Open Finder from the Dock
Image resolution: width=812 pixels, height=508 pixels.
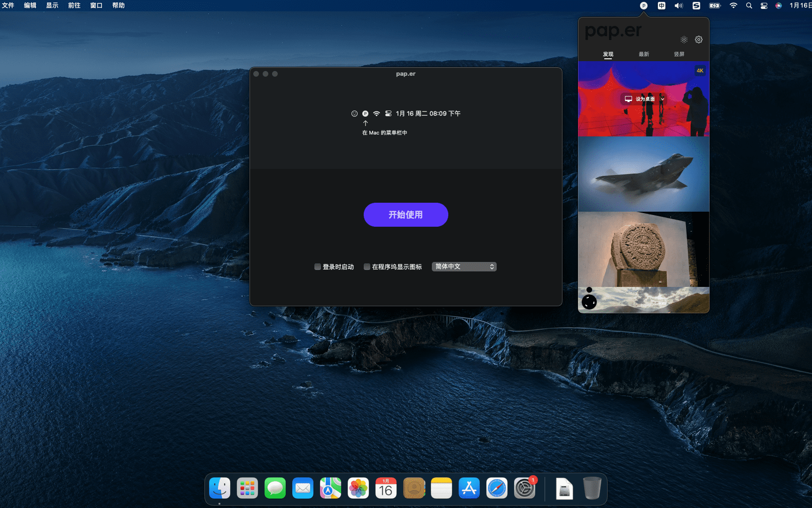(219, 488)
